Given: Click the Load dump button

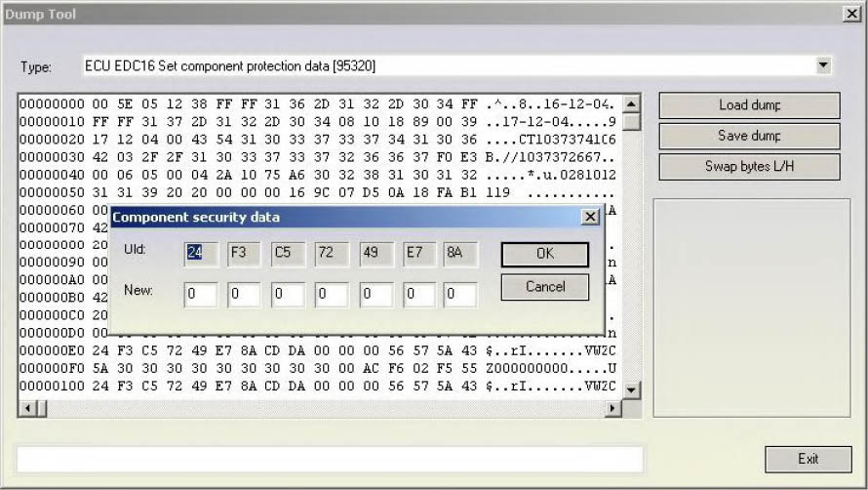Looking at the screenshot, I should pyautogui.click(x=749, y=105).
